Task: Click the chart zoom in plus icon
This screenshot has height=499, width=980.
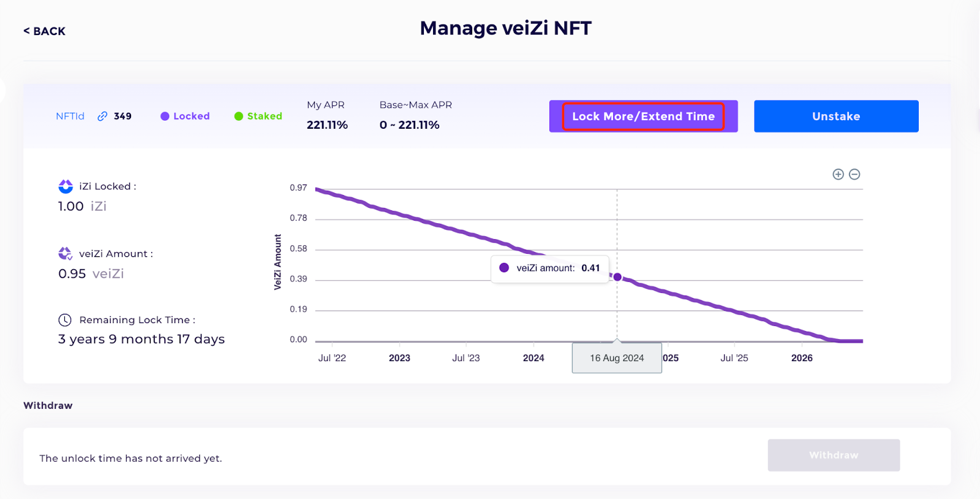Action: pyautogui.click(x=838, y=175)
